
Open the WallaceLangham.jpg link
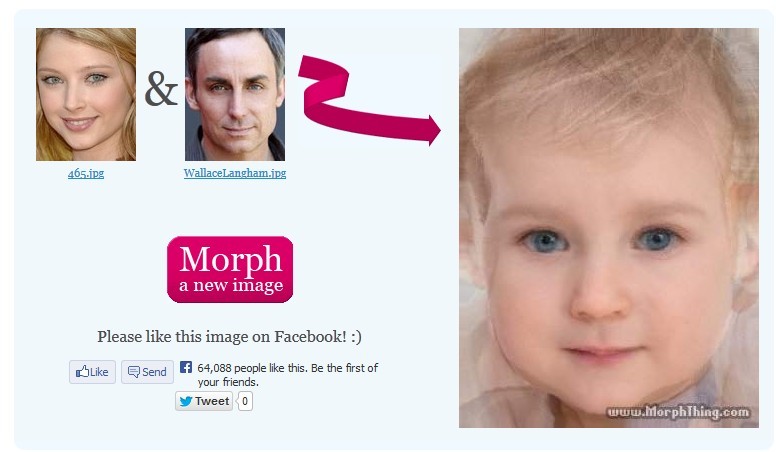[235, 173]
